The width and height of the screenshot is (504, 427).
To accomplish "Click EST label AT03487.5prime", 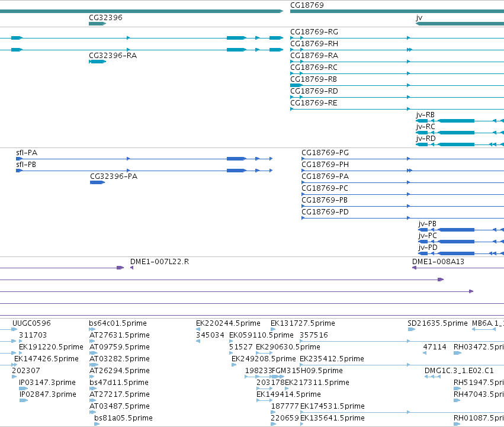I will tap(120, 406).
